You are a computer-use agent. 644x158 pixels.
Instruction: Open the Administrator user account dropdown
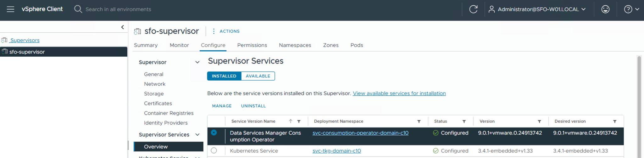tap(537, 9)
